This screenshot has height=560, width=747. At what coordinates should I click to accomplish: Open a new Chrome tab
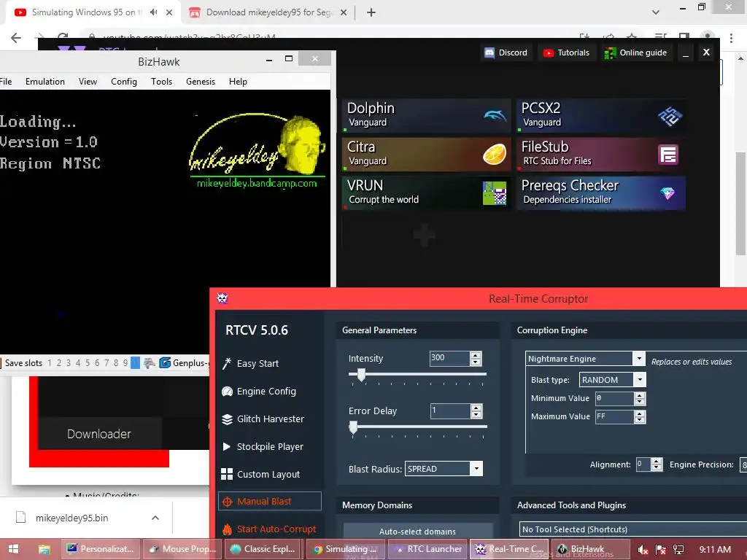[x=371, y=12]
